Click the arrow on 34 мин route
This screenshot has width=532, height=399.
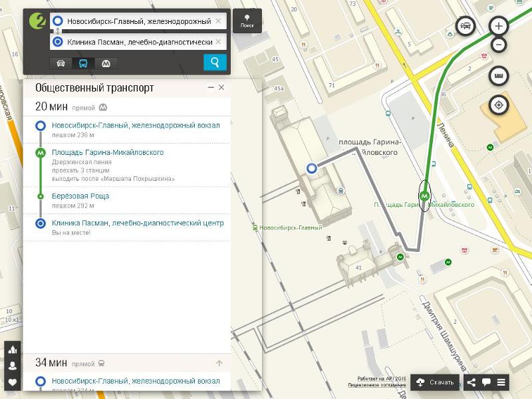[x=219, y=363]
